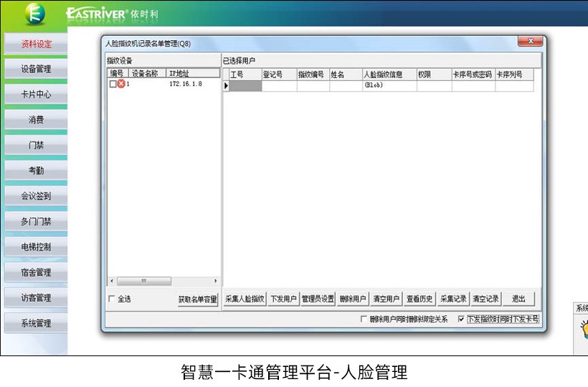Click the row indicator arrow in user table
This screenshot has width=588, height=387.
pos(226,86)
